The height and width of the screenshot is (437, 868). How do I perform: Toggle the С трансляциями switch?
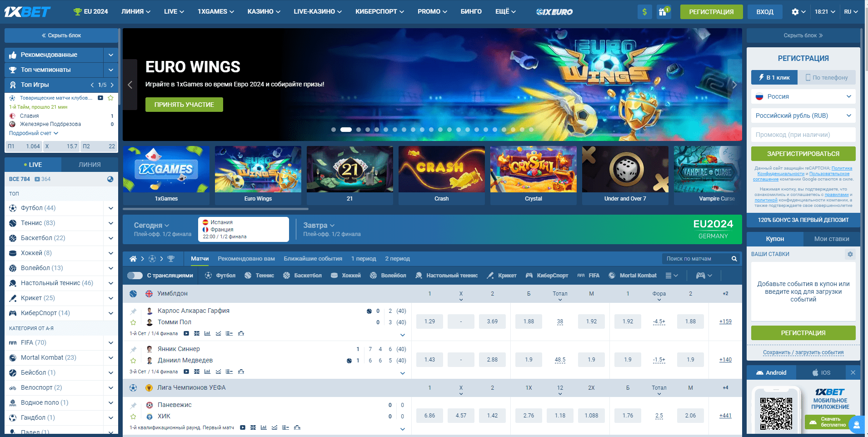point(135,276)
